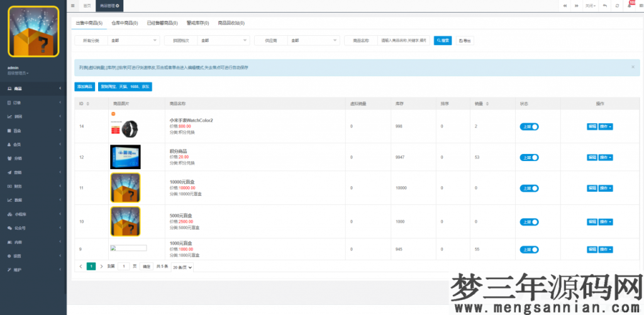Open 操作 dropdown for 小米手表WatchColor2

pos(606,126)
